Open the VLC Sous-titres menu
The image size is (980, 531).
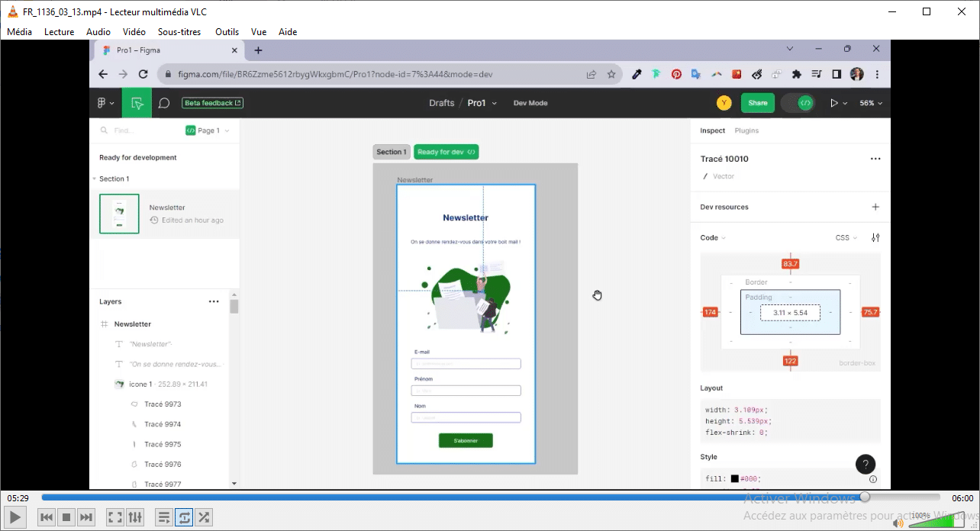coord(179,32)
